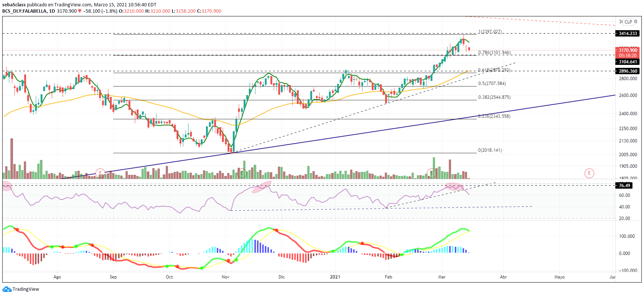The height and width of the screenshot is (296, 644).
Task: Click the 2021 year label on time axis
Action: pos(335,277)
